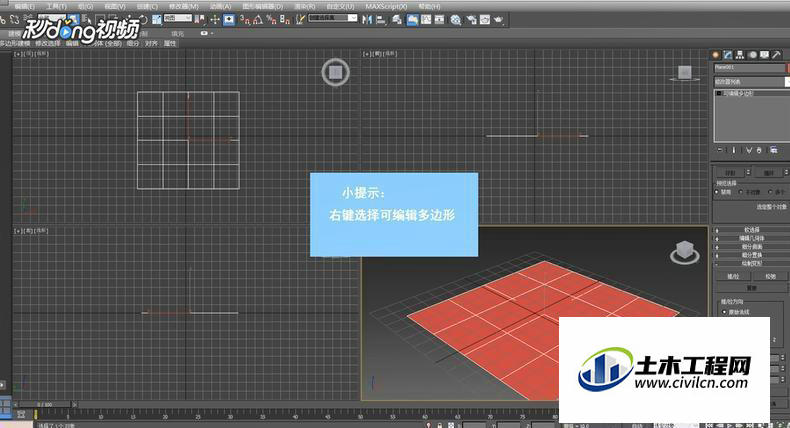Click the 推/拉 button
This screenshot has width=790, height=428.
tap(733, 276)
